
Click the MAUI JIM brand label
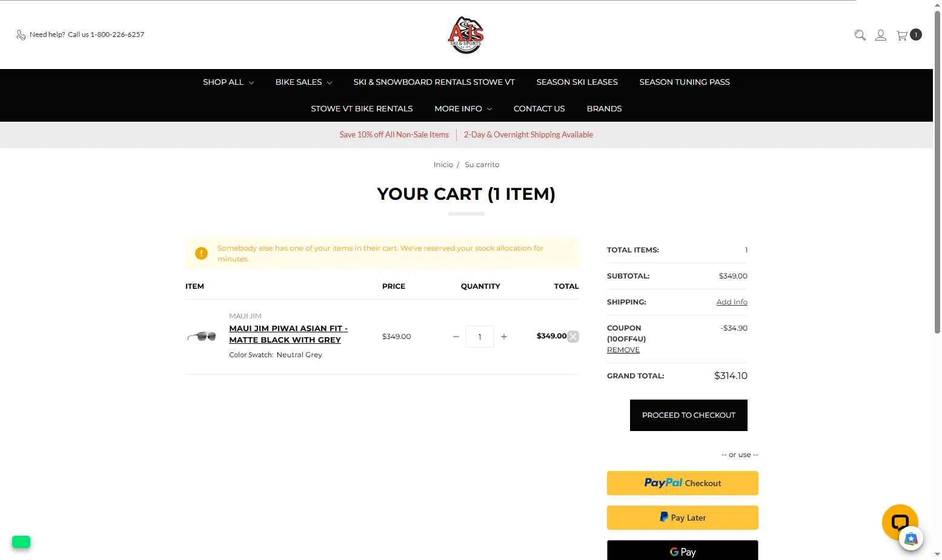pyautogui.click(x=245, y=316)
